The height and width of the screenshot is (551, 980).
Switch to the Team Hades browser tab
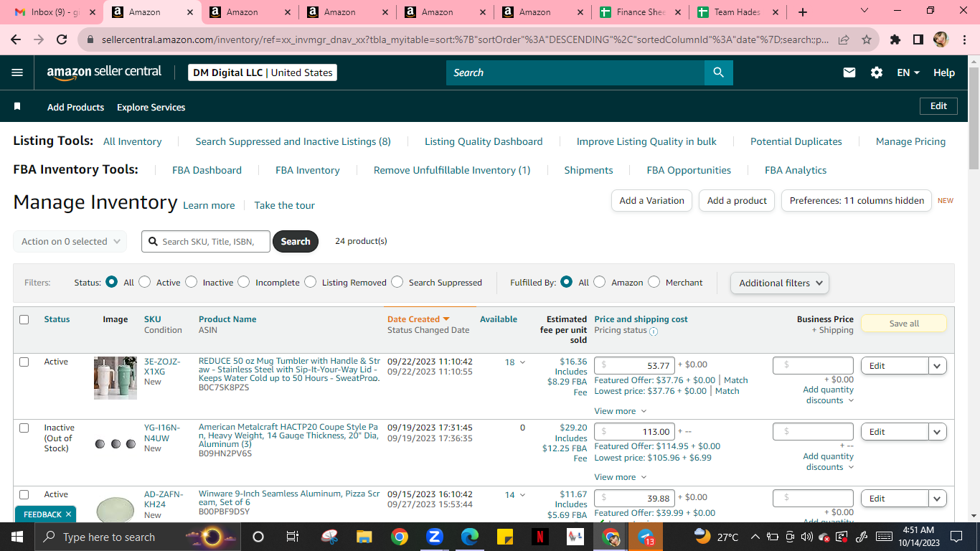[x=737, y=12]
